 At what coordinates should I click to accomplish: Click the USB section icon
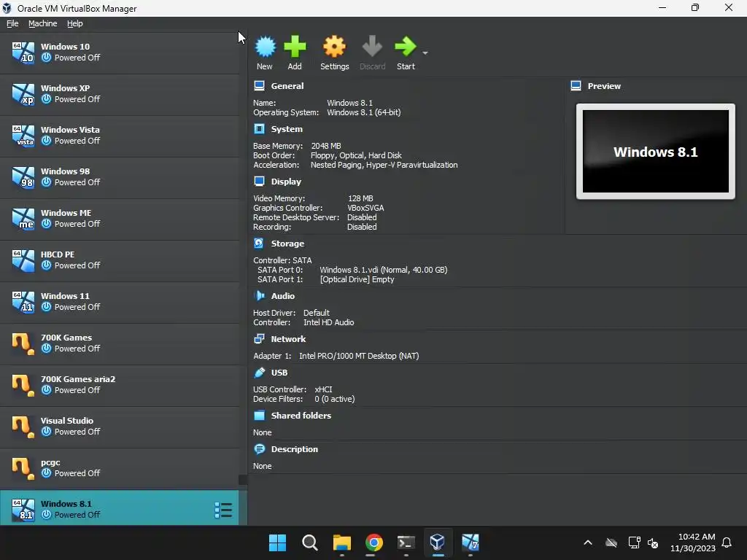click(x=259, y=373)
